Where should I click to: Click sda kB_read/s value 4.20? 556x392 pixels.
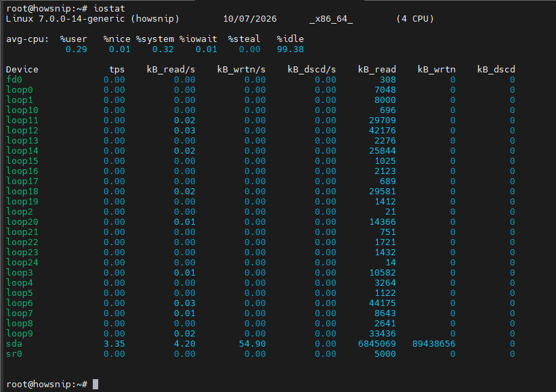pos(184,344)
